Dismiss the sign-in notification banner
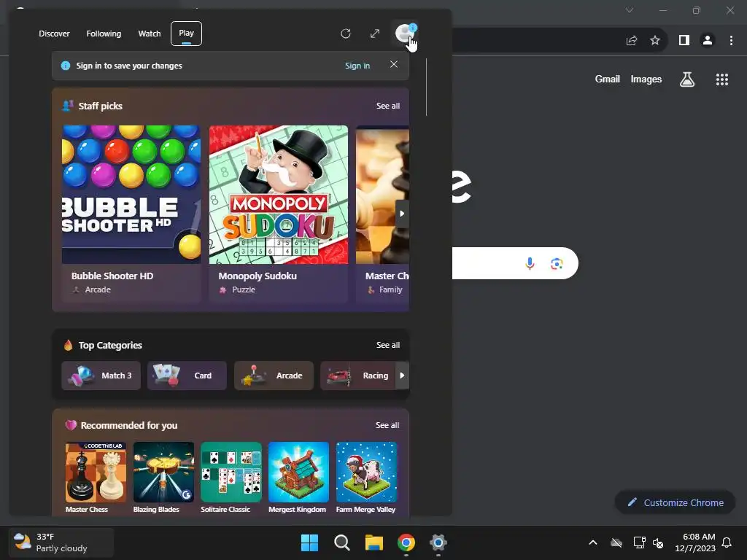Screen dimensions: 747x560 point(393,64)
